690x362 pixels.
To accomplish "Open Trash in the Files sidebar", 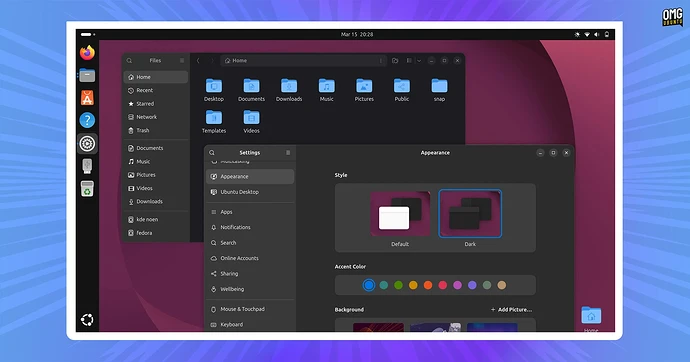I will 156,130.
